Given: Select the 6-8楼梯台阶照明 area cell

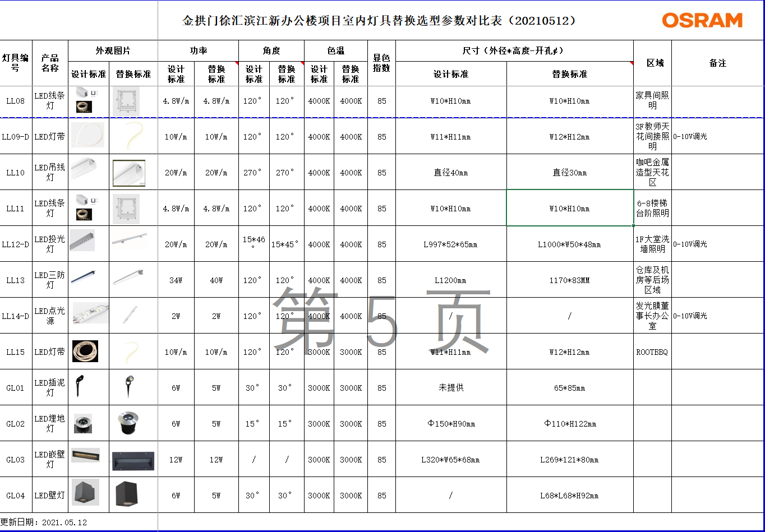Looking at the screenshot, I should pos(652,208).
